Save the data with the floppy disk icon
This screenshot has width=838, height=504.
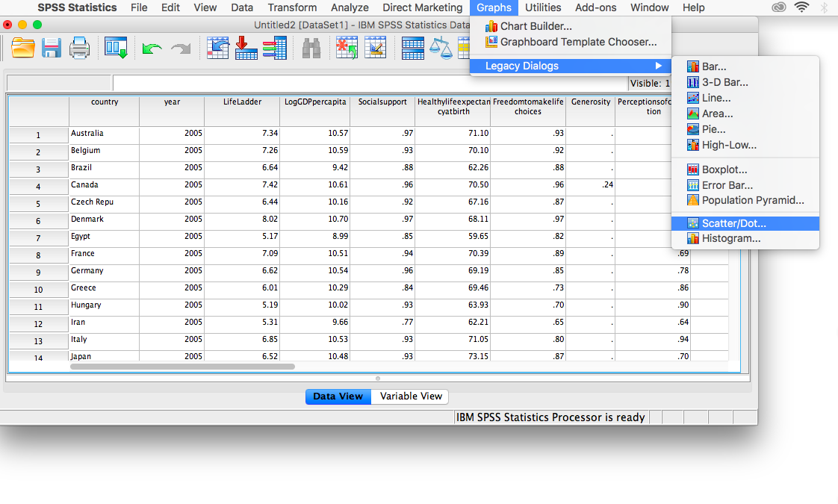(x=52, y=48)
